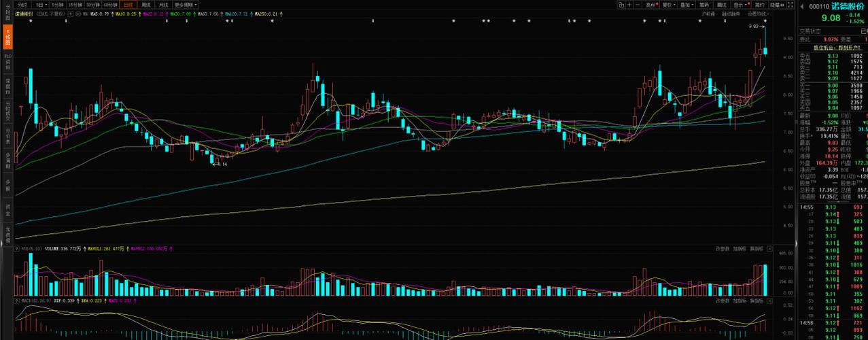The width and height of the screenshot is (868, 340).
Task: Click the 沪股通 tag
Action: [708, 14]
